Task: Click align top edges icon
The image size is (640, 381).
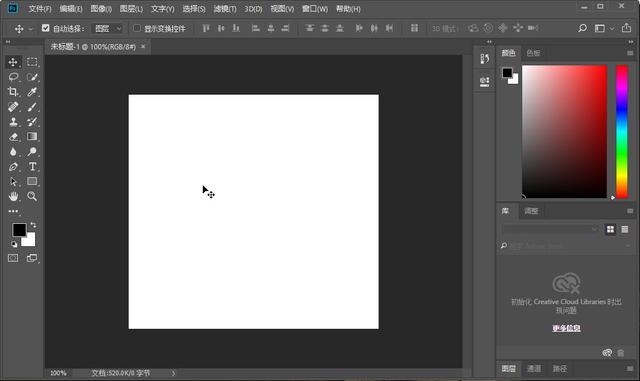Action: pos(206,28)
